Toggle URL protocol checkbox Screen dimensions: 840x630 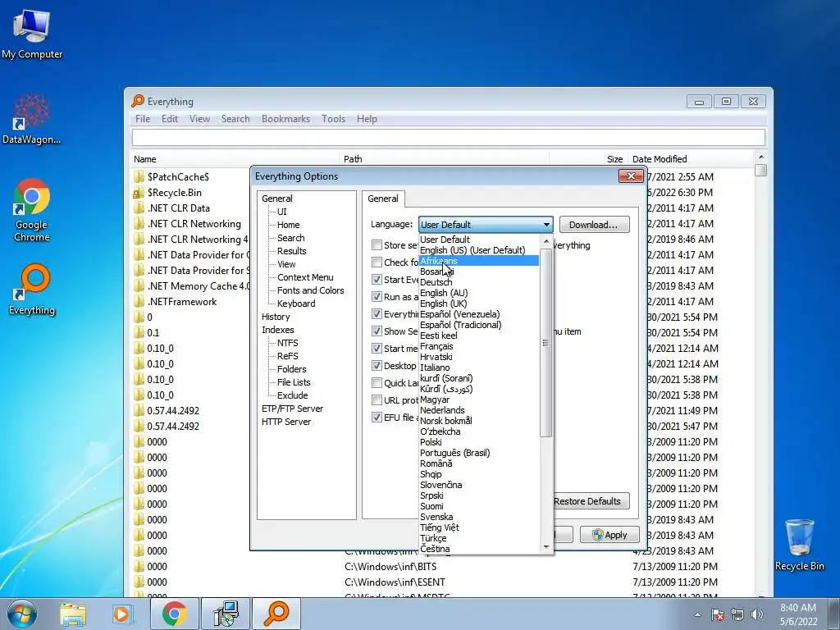[377, 399]
